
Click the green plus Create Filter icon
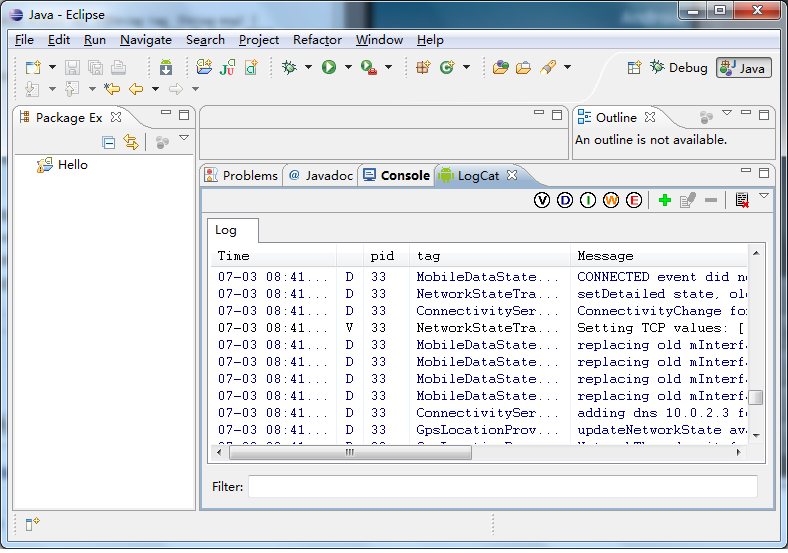[x=664, y=200]
